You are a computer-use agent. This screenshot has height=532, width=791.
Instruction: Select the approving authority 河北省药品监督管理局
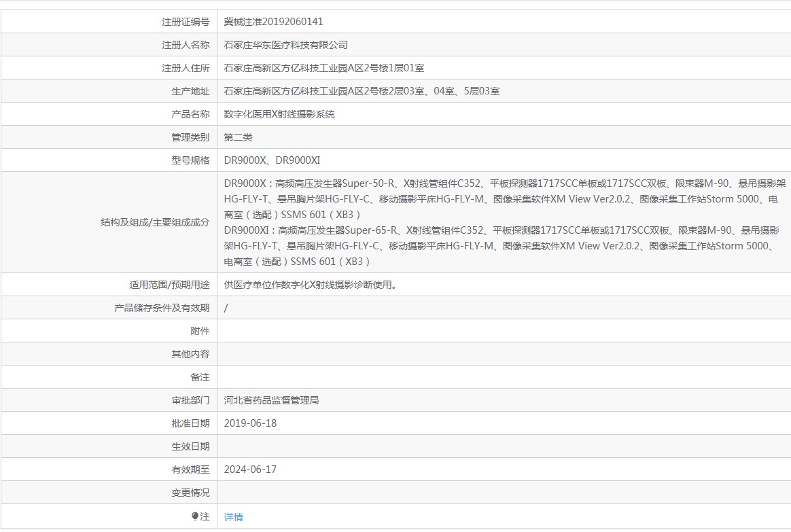pyautogui.click(x=271, y=400)
